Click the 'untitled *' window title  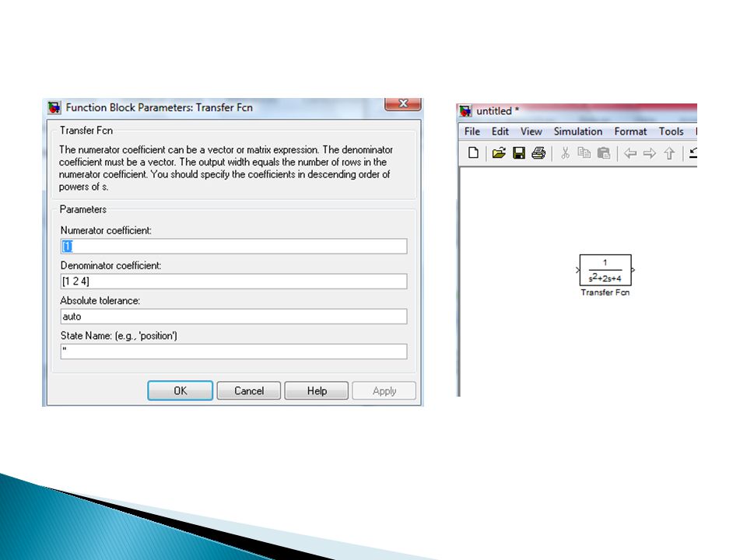[x=498, y=111]
